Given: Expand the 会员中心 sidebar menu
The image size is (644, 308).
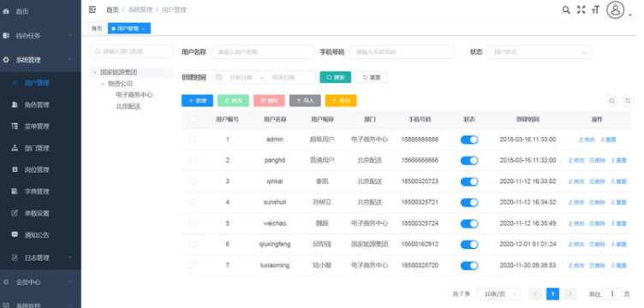Looking at the screenshot, I should (70, 282).
